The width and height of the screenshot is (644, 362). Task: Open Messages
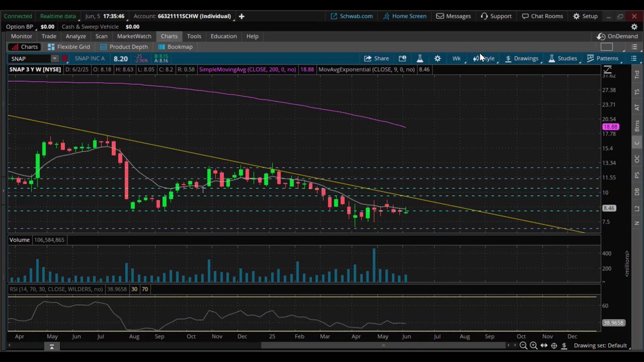[453, 16]
